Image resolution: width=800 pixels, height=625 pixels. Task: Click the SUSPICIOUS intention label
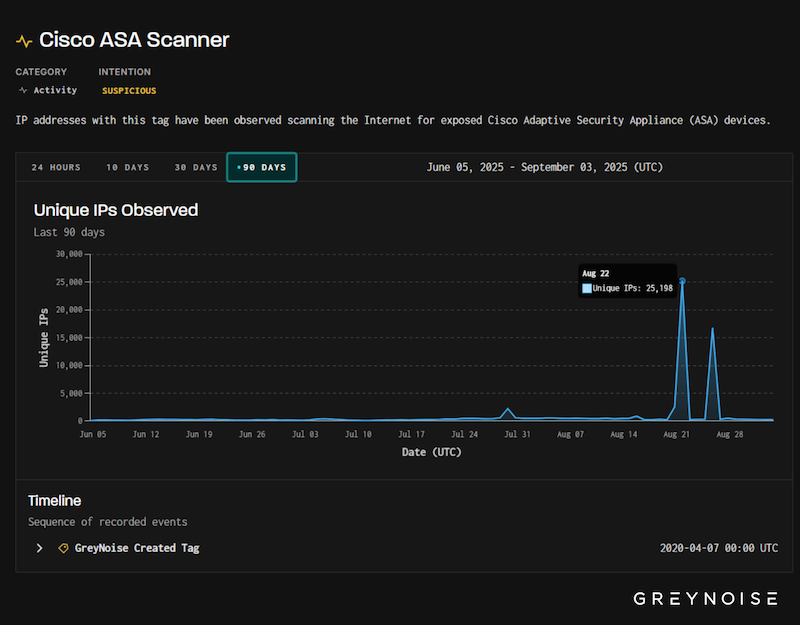[x=129, y=91]
